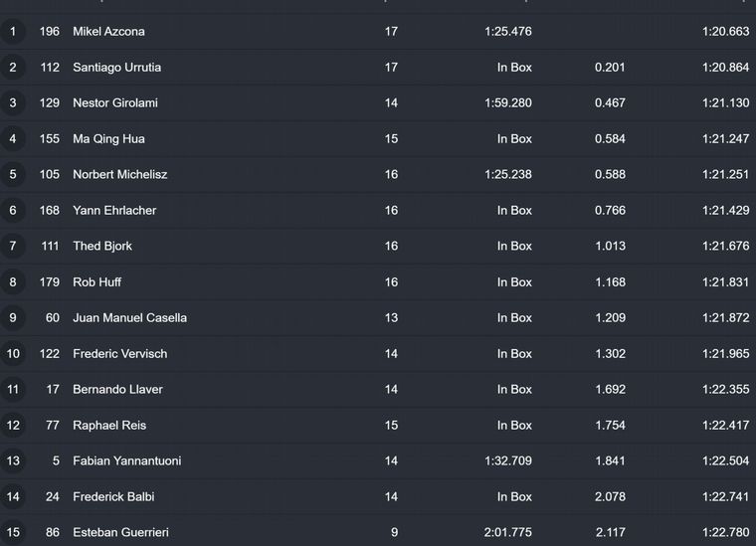
Task: Click position badge 9 for Juan Manuel Casella
Action: coord(13,318)
